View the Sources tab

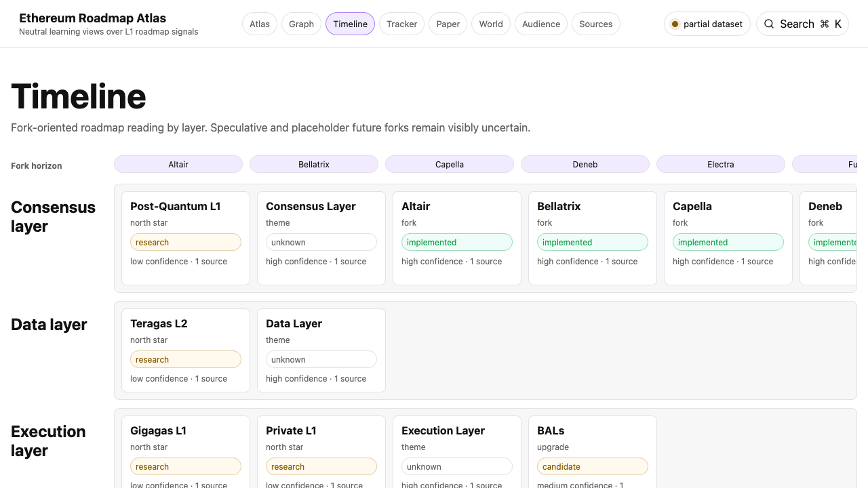click(596, 24)
